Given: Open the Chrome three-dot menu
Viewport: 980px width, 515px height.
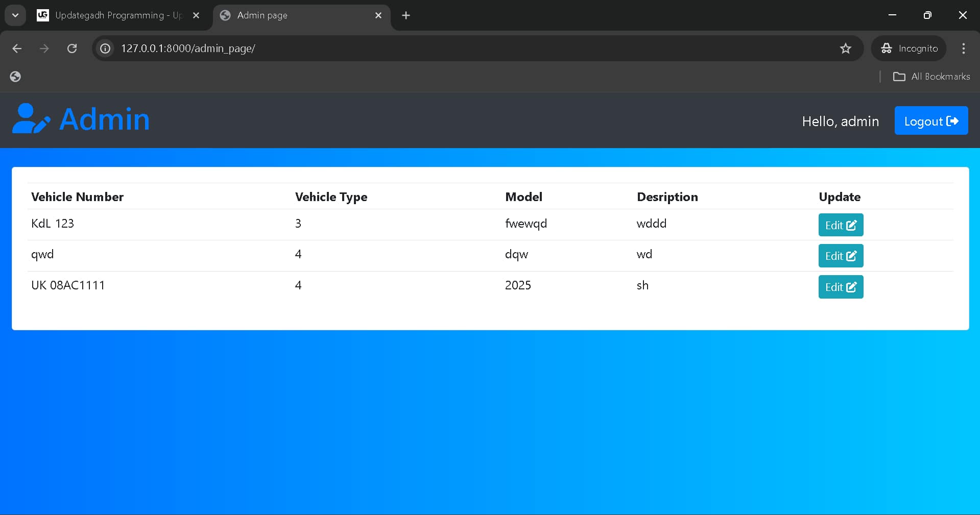Looking at the screenshot, I should tap(963, 48).
